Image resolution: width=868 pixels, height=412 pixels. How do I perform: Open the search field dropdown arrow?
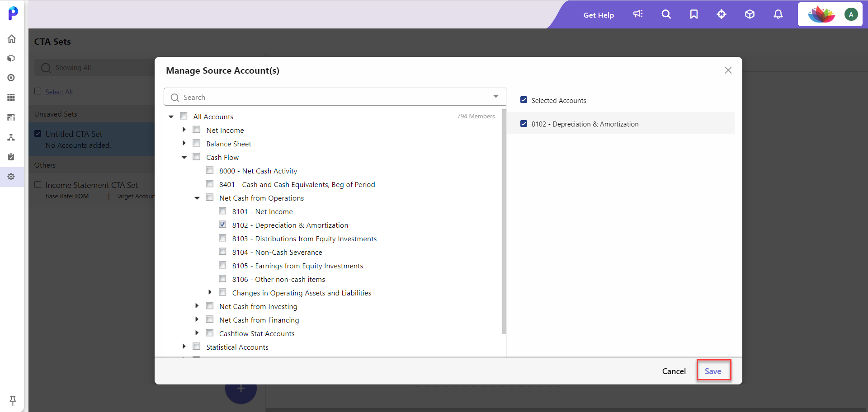click(496, 97)
